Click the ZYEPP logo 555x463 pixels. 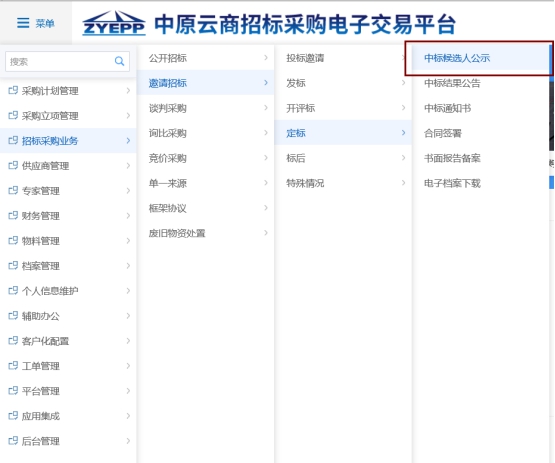pos(114,23)
